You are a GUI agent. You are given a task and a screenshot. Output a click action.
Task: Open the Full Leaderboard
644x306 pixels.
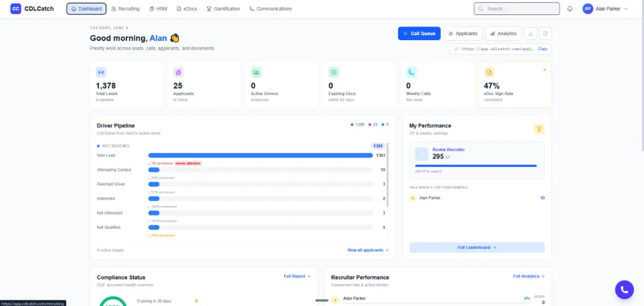pyautogui.click(x=477, y=248)
